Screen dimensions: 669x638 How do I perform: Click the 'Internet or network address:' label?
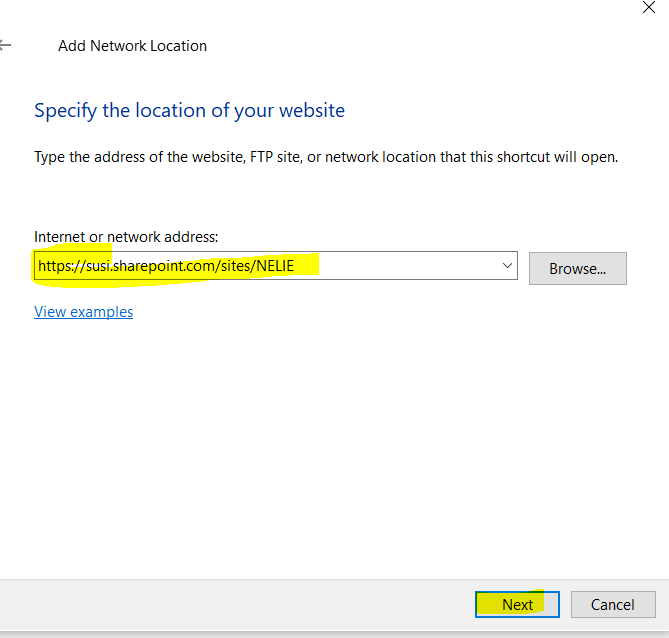126,236
